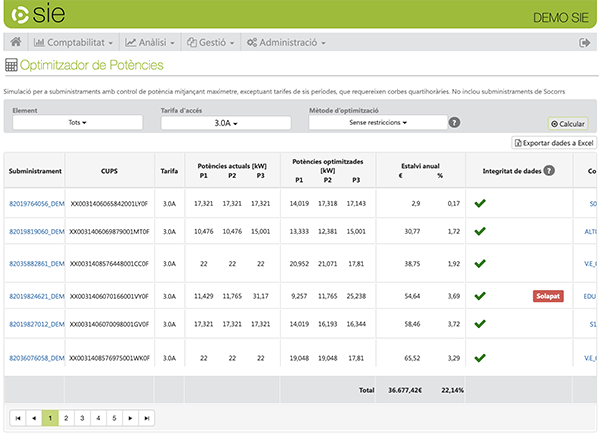The height and width of the screenshot is (440, 600).
Task: Open the Comptabilitat menu
Action: click(74, 43)
